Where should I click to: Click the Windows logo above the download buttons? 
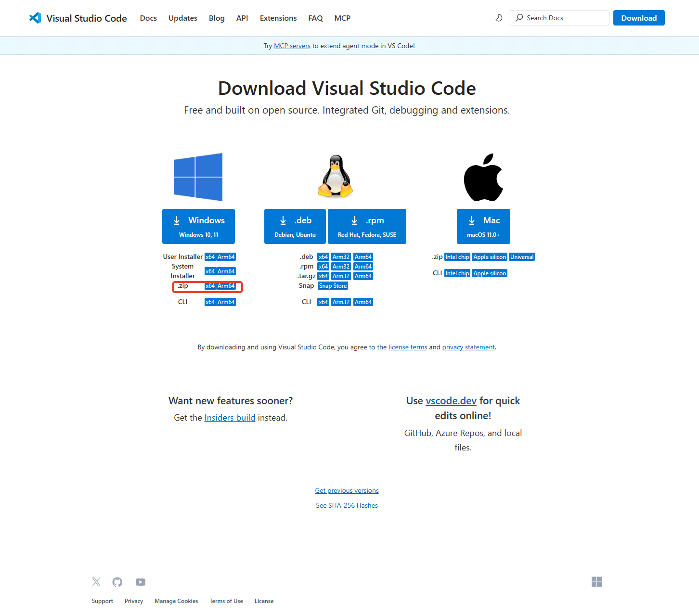(x=198, y=177)
